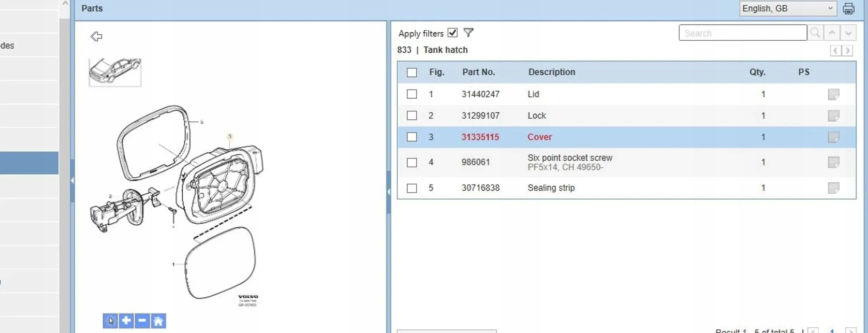Screen dimensions: 868x333
Task: Click the print icon
Action: (x=848, y=8)
